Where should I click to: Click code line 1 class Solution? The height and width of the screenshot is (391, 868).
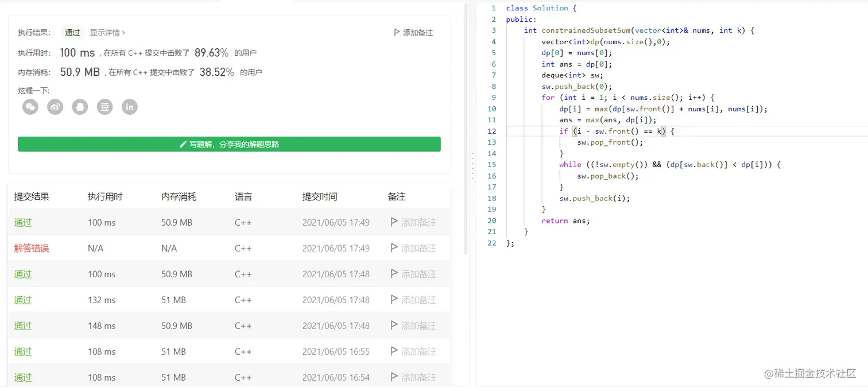(x=541, y=8)
